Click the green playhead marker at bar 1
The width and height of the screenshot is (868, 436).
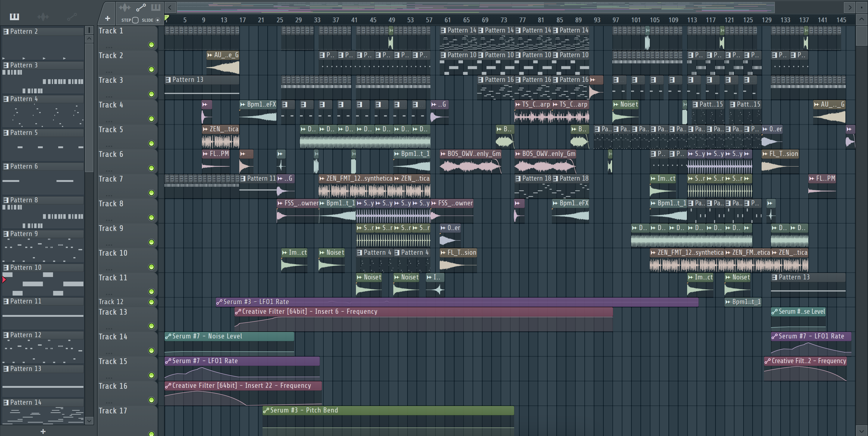pyautogui.click(x=167, y=18)
